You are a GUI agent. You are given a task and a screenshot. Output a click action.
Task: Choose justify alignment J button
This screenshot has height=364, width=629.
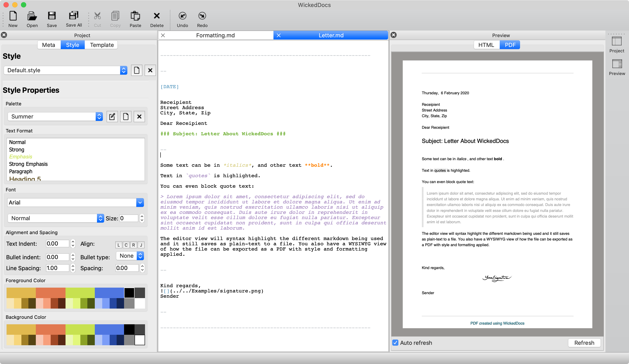141,245
